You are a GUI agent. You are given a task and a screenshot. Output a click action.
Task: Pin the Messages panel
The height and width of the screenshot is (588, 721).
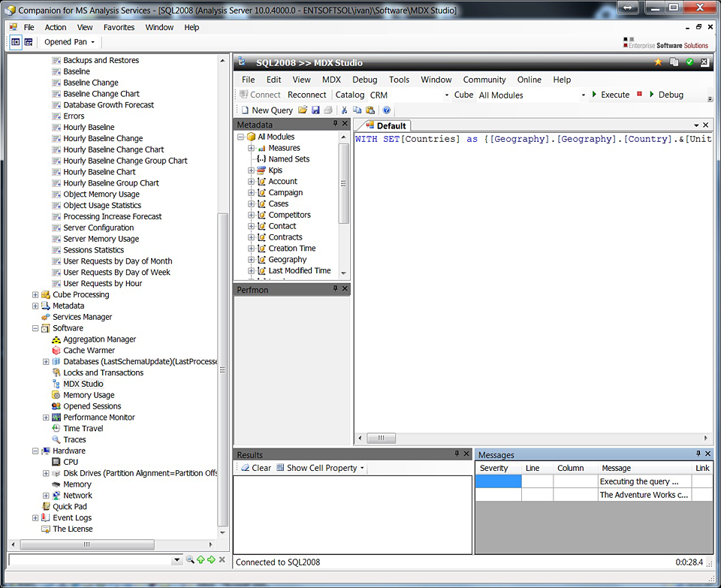(x=698, y=454)
